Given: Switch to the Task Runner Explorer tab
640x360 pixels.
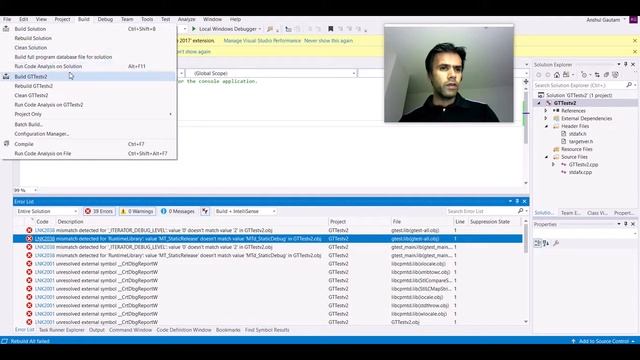Looking at the screenshot, I should click(62, 330).
